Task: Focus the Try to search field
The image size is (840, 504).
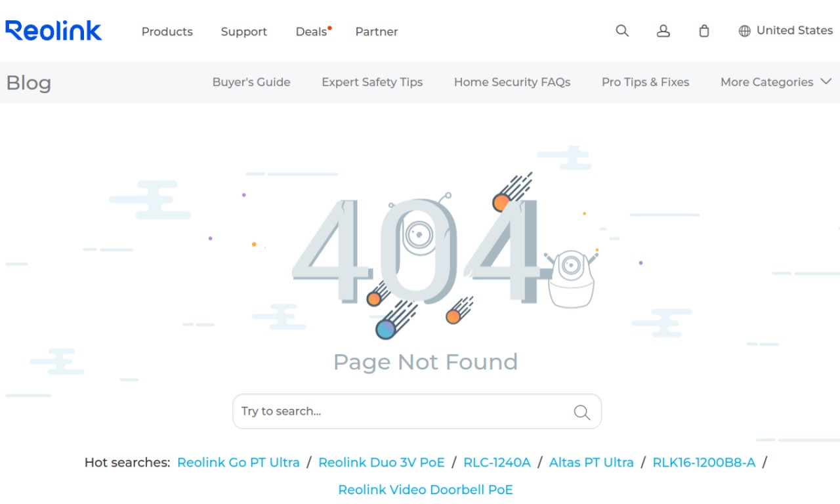Action: 417,411
